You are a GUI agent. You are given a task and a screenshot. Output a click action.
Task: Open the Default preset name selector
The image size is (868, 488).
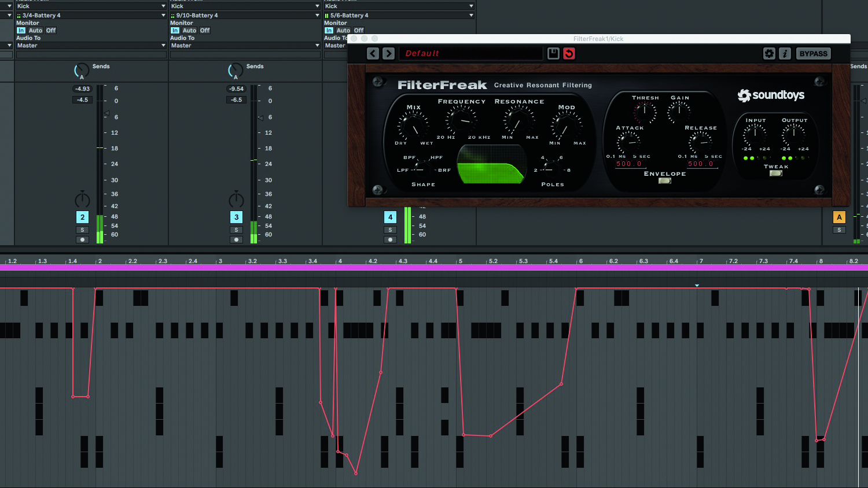click(471, 54)
